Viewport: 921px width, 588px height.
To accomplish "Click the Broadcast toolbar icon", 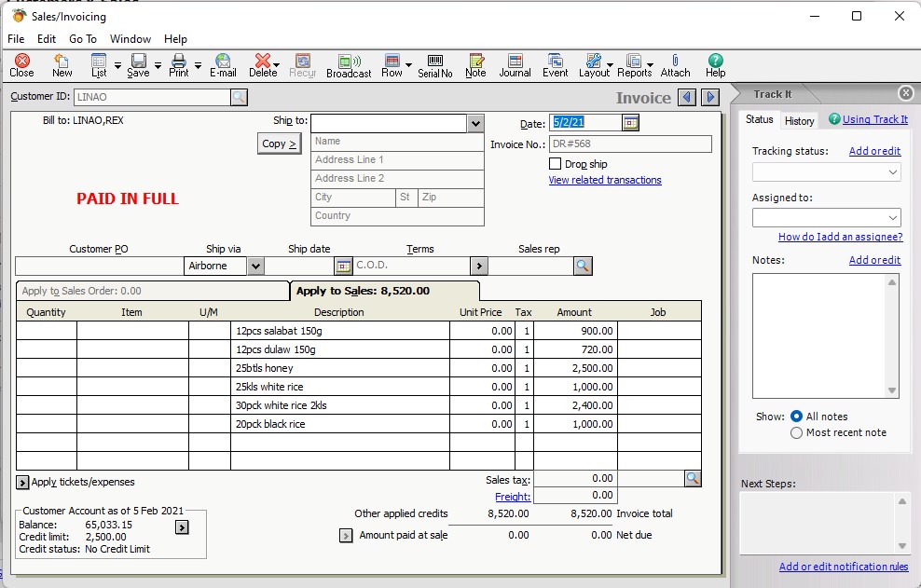I will click(349, 65).
